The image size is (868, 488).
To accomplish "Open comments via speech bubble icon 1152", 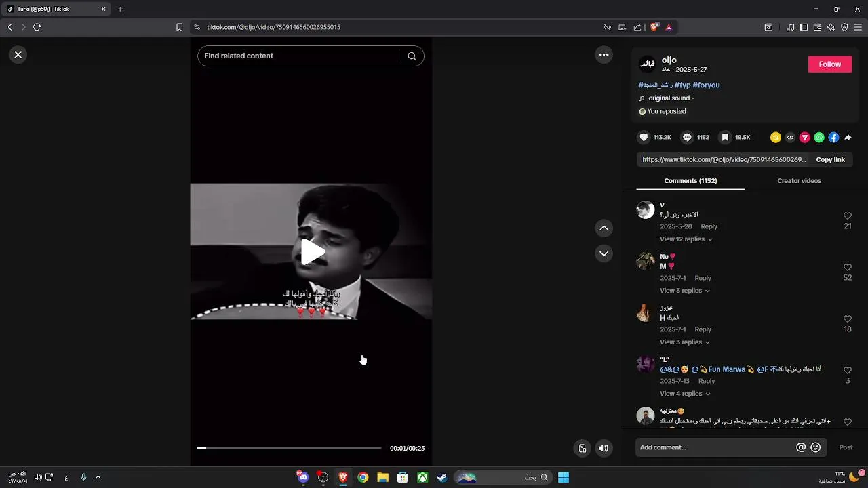I will [687, 138].
